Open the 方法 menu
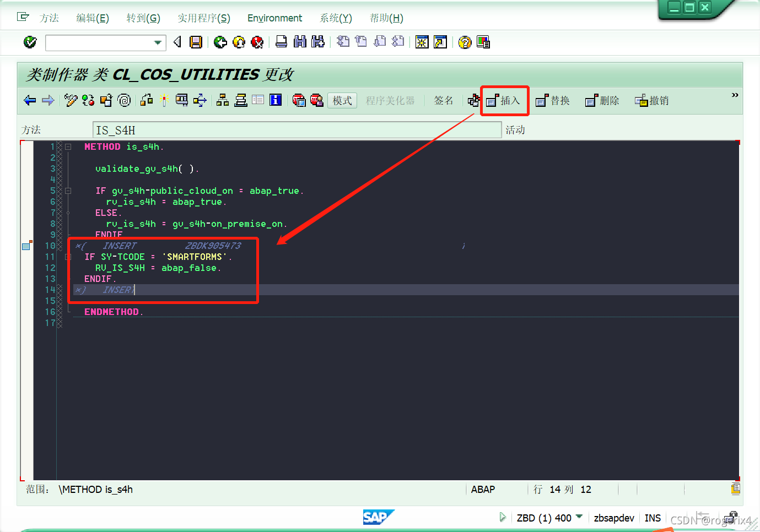Viewport: 760px width, 532px height. coord(49,18)
